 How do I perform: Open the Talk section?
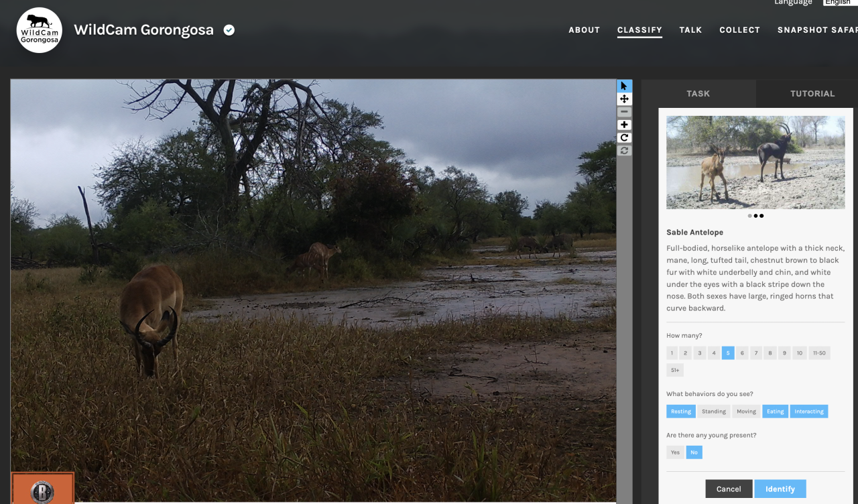tap(690, 30)
